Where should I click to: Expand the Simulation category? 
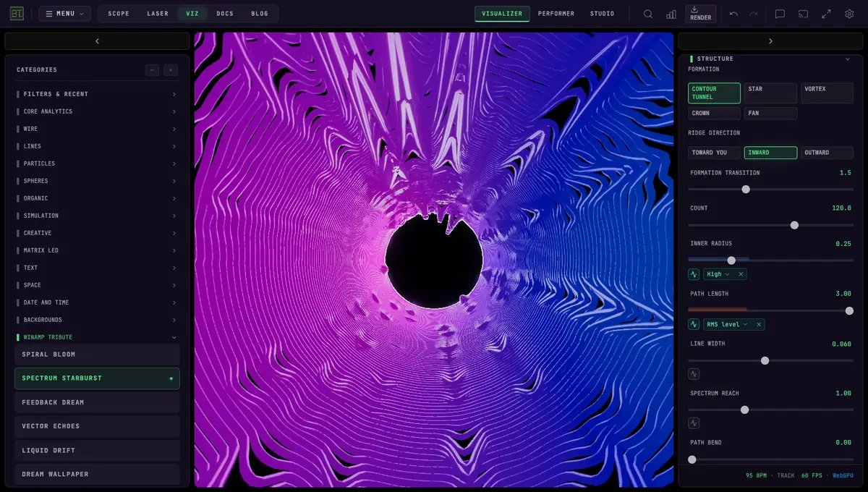(97, 216)
